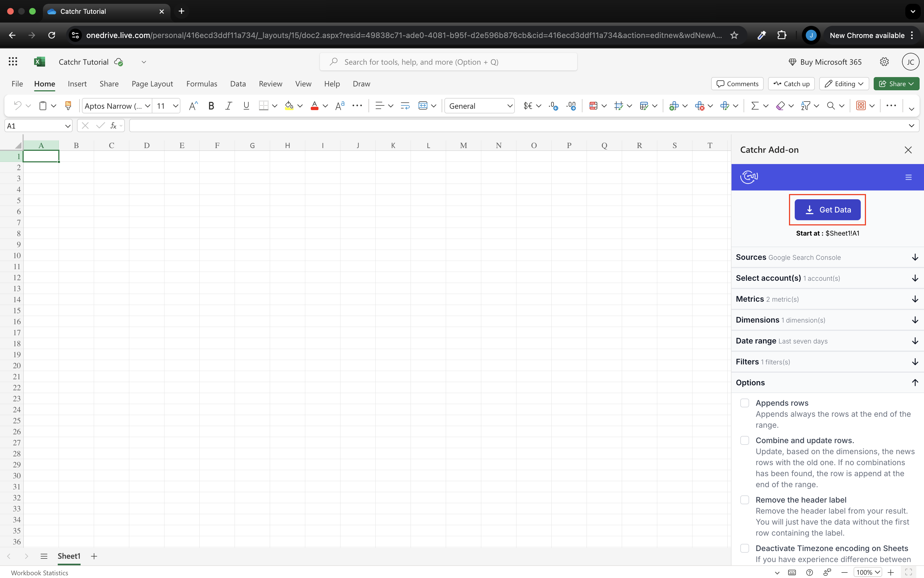924x578 pixels.
Task: Click the Paste clipboard icon
Action: (43, 106)
